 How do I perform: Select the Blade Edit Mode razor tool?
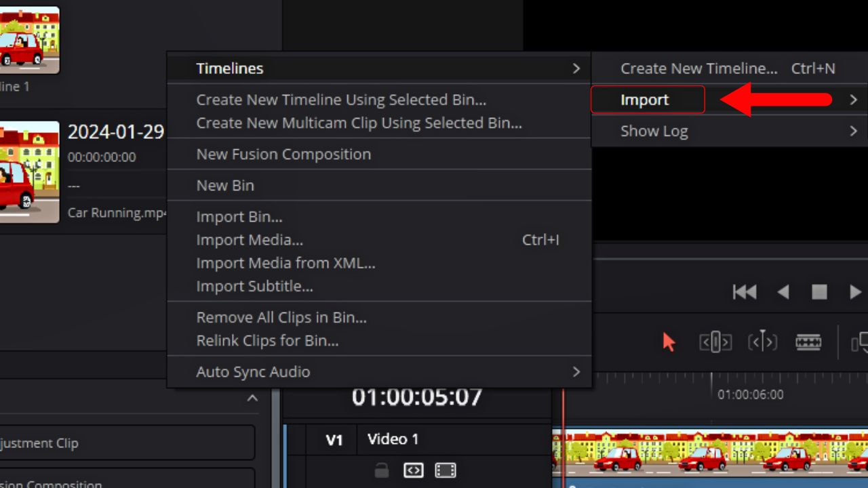pyautogui.click(x=808, y=342)
